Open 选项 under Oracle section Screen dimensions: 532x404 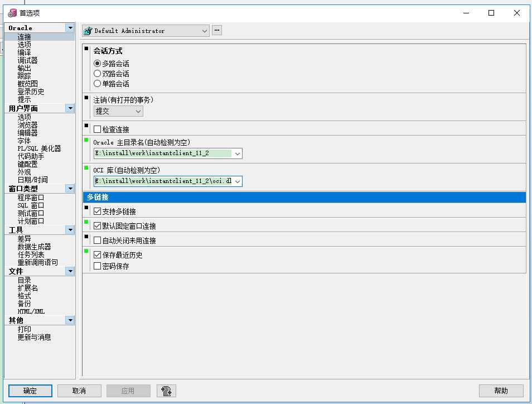tap(24, 45)
